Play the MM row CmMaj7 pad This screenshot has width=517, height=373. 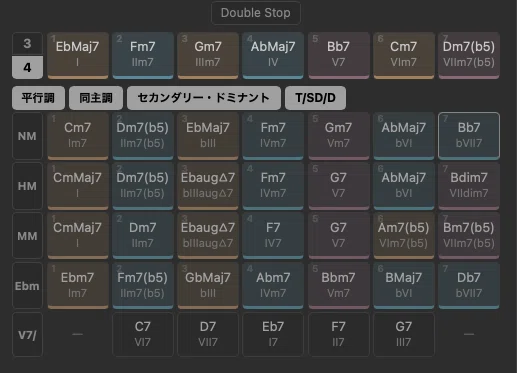78,236
